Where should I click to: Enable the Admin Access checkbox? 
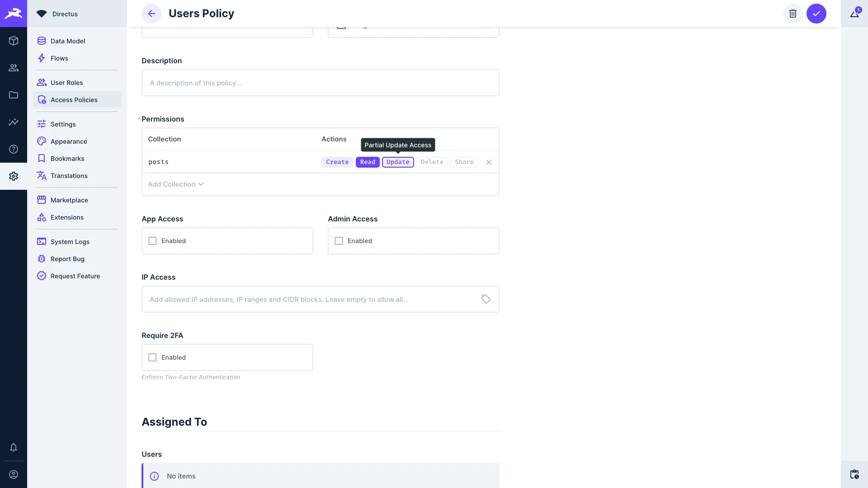(339, 241)
